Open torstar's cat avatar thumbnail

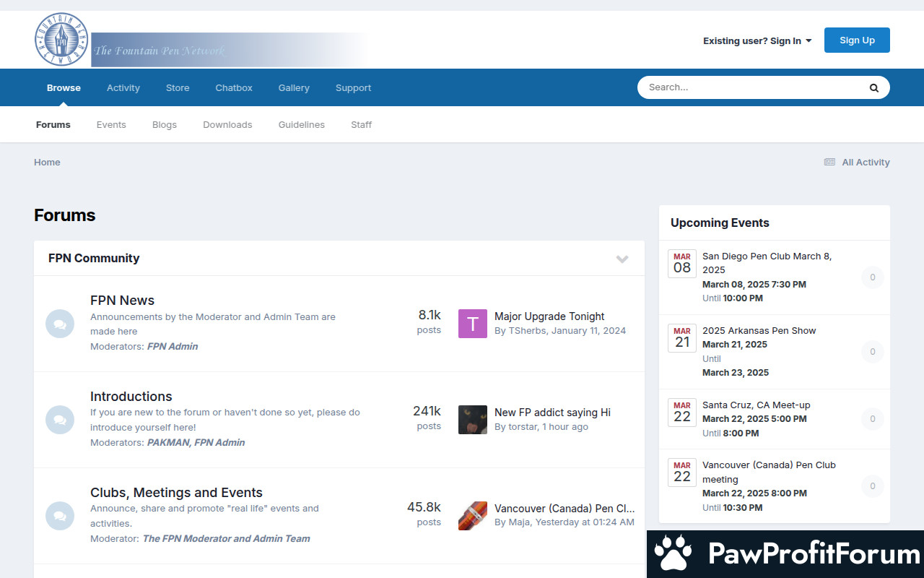click(473, 420)
